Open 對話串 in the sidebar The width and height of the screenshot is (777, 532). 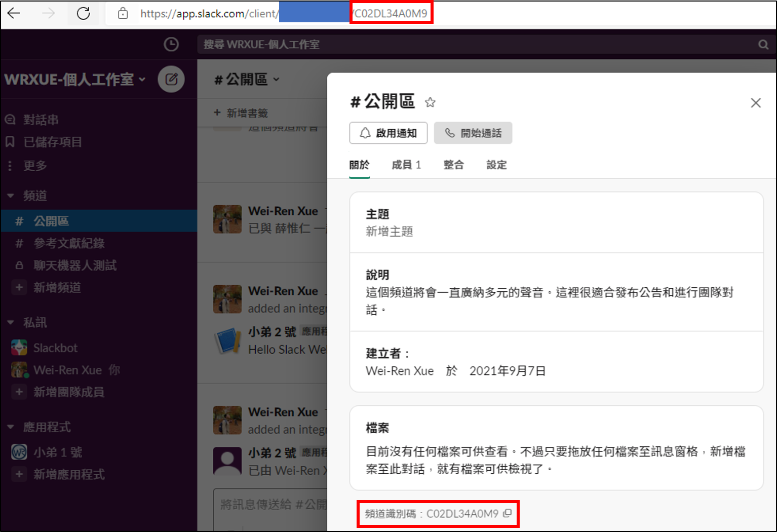41,120
